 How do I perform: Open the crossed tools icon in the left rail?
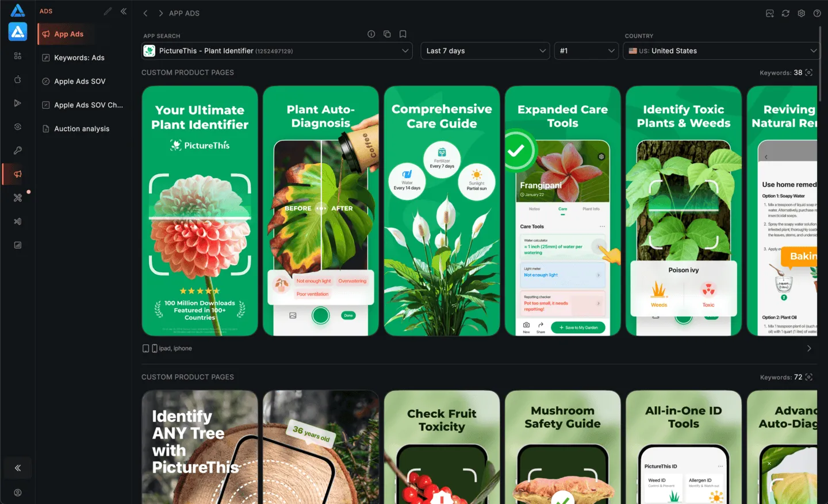tap(18, 198)
